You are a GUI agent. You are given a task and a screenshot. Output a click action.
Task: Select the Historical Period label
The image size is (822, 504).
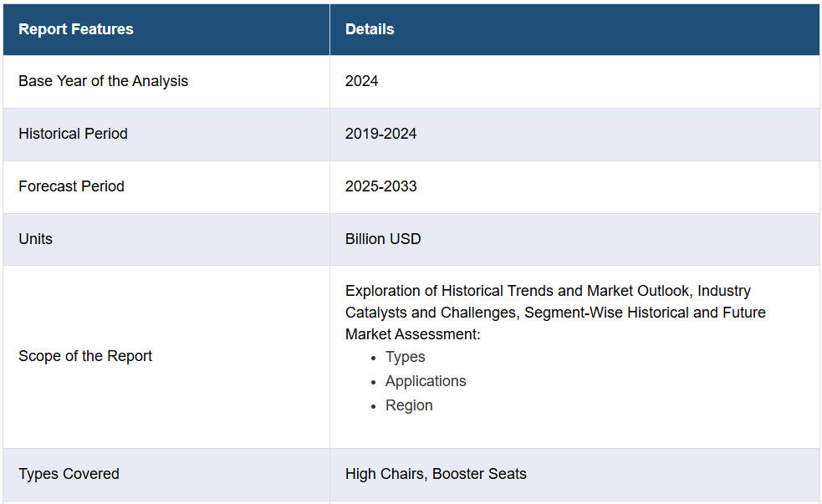[73, 134]
